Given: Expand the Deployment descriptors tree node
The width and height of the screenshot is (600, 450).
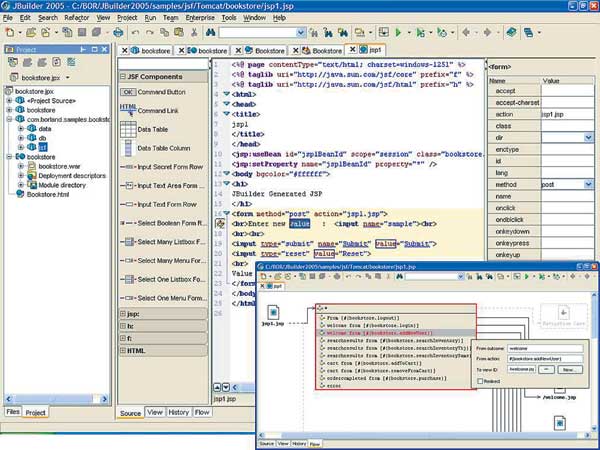Looking at the screenshot, I should point(21,176).
